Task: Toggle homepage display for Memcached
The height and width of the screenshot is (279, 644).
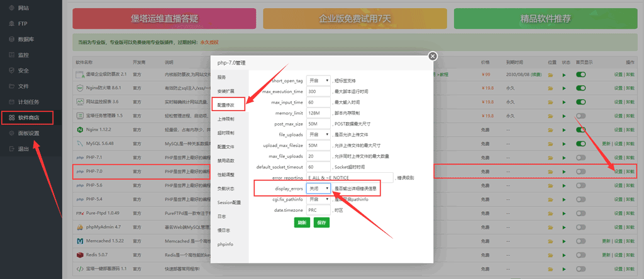Action: (x=580, y=241)
